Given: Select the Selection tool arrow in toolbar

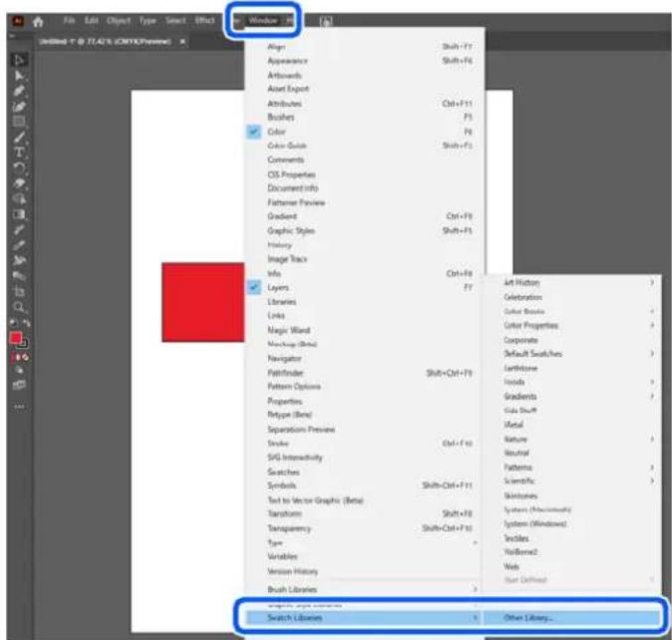Looking at the screenshot, I should 18,60.
